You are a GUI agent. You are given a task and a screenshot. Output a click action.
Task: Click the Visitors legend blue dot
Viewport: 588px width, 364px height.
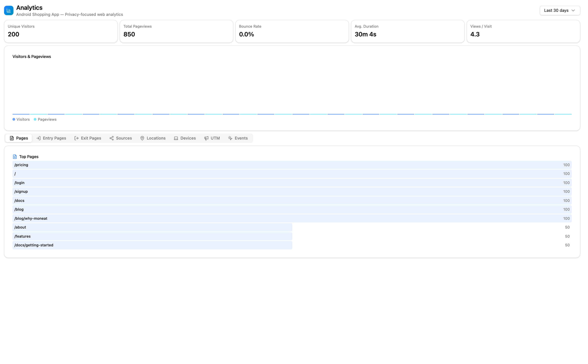[x=14, y=119]
